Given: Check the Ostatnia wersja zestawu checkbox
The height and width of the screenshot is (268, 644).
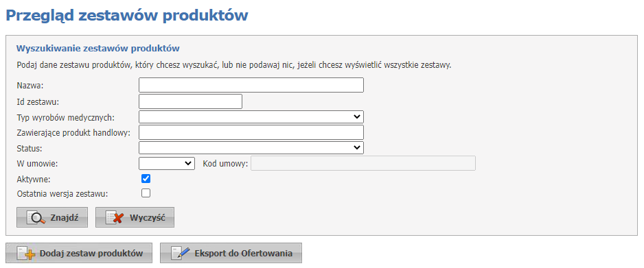Looking at the screenshot, I should (x=146, y=193).
